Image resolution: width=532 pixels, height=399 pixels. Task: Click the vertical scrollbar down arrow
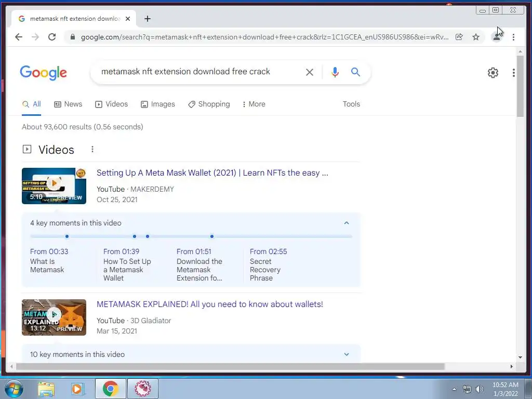(x=520, y=357)
